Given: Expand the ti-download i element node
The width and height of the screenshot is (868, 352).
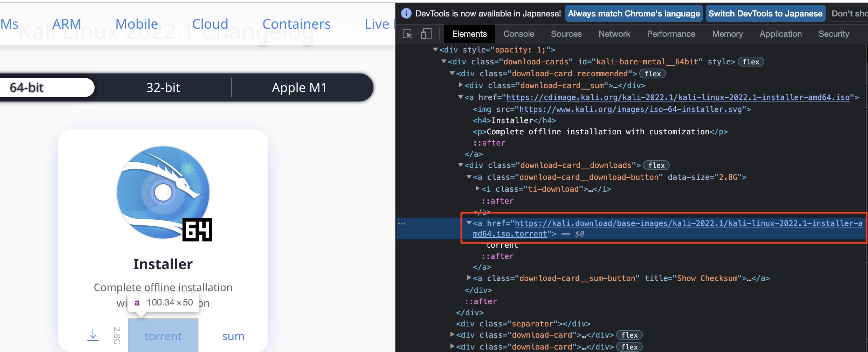Looking at the screenshot, I should tap(477, 189).
